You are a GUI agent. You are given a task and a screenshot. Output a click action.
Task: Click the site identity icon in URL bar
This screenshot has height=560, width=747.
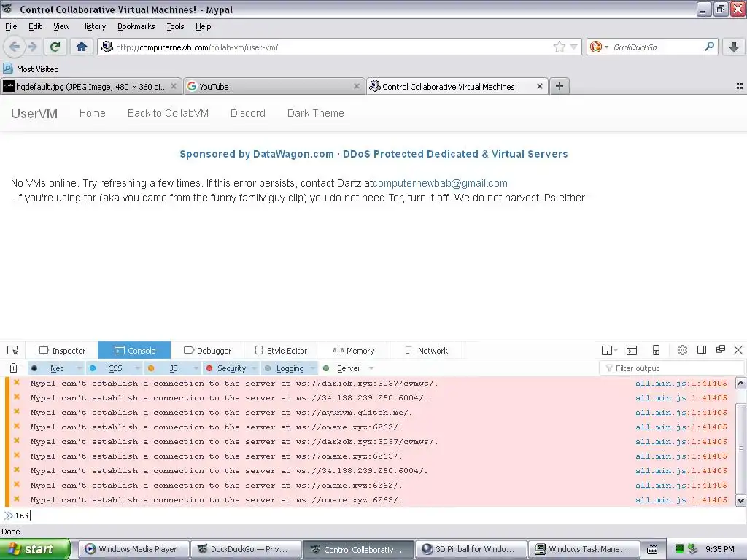point(107,47)
